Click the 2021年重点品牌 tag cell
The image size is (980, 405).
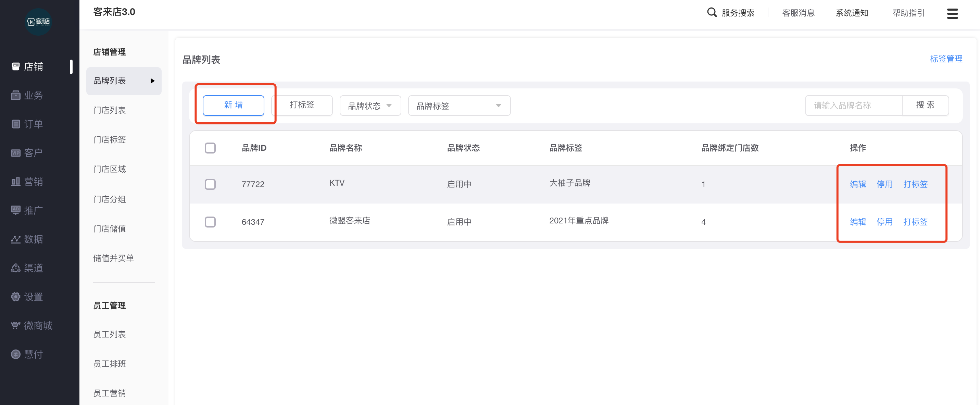(579, 221)
